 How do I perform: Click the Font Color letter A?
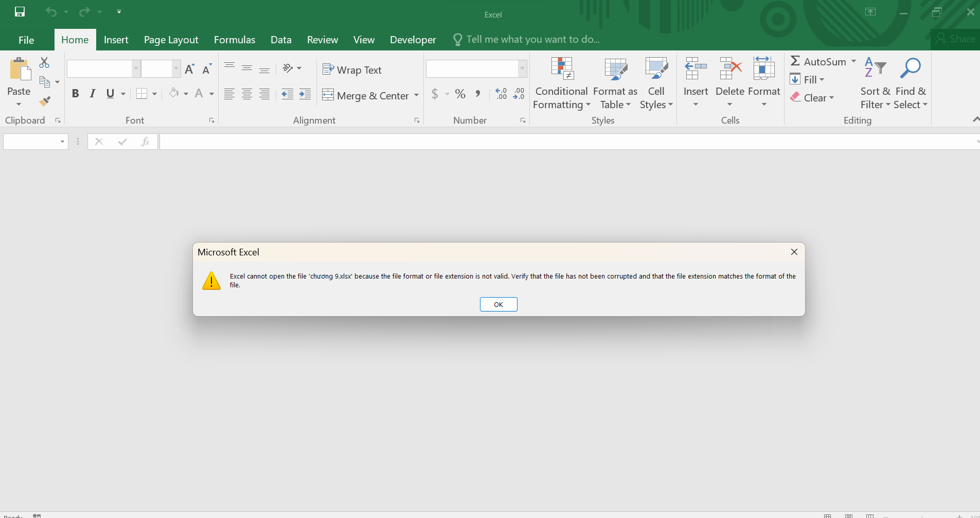point(199,93)
